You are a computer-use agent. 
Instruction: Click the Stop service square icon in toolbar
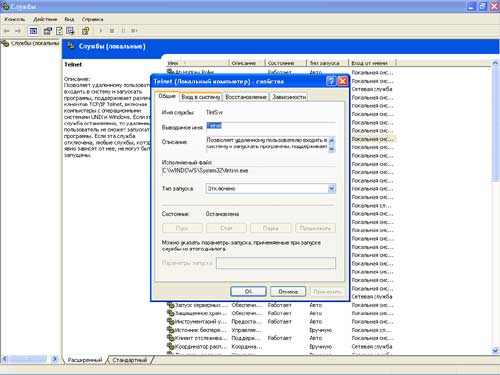pos(112,31)
